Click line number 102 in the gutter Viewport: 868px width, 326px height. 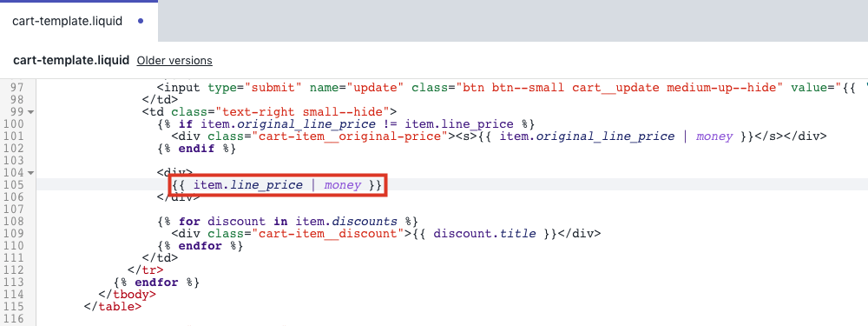14,149
